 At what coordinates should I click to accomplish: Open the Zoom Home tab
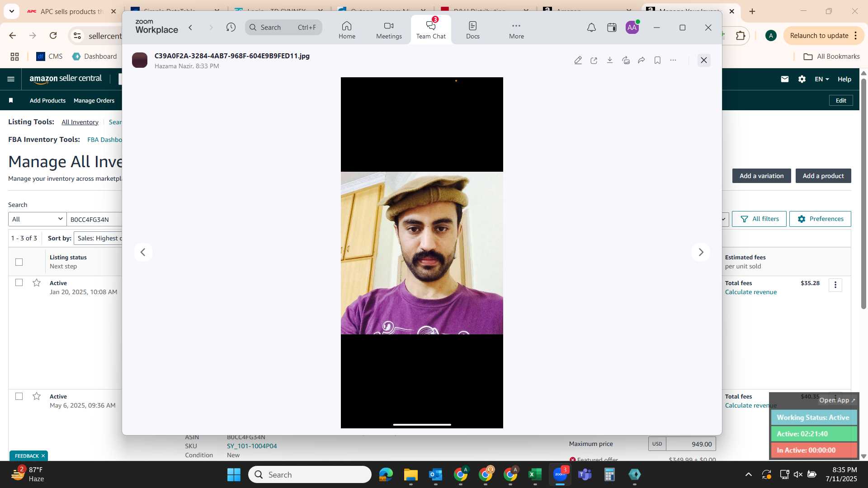coord(347,30)
